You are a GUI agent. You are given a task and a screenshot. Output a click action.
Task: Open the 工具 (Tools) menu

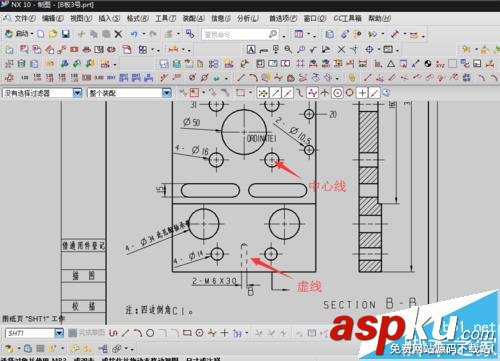pos(165,18)
